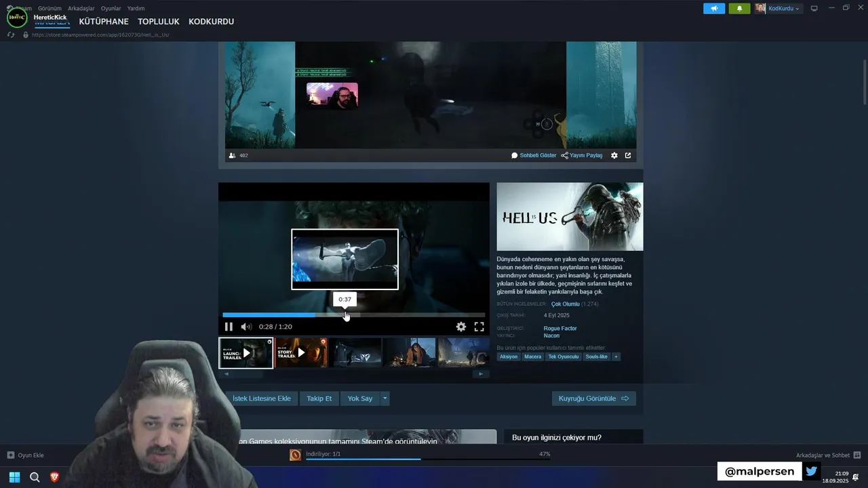Viewport: 868px width, 488px height.
Task: Pop out the broadcast window icon
Action: [628, 155]
